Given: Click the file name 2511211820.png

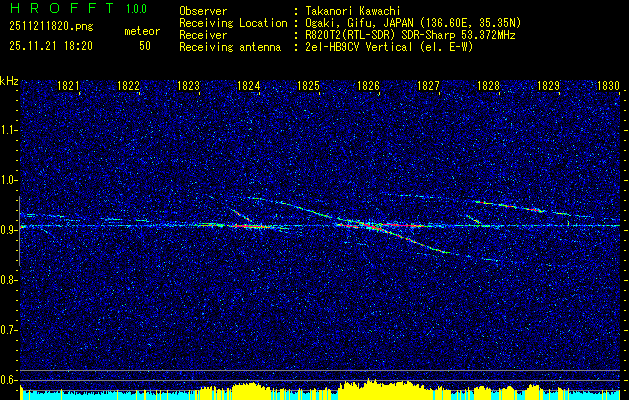Looking at the screenshot, I should [x=51, y=27].
